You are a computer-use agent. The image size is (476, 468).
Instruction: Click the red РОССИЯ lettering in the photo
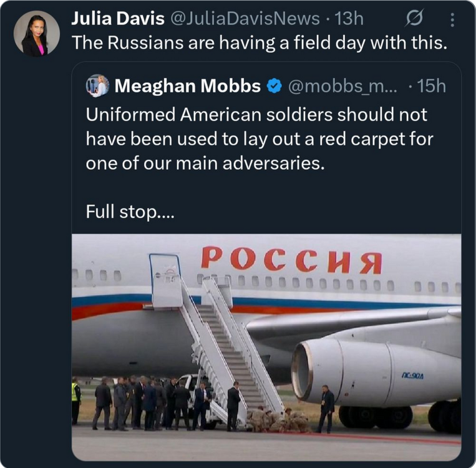[291, 260]
